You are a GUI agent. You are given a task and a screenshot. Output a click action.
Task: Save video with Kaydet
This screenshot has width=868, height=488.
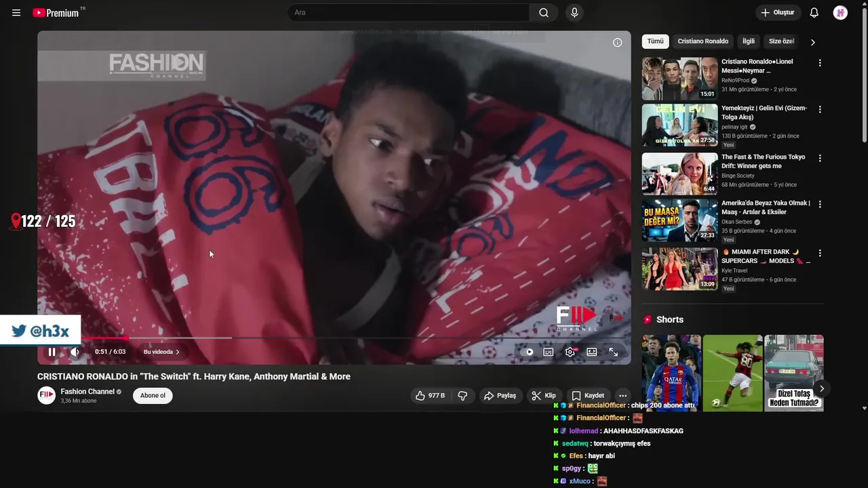click(588, 396)
